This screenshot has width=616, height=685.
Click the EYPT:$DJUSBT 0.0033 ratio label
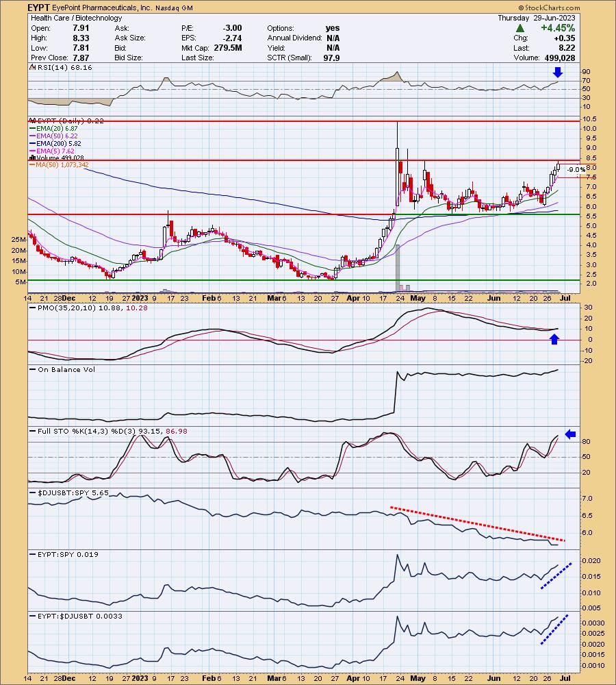(80, 616)
